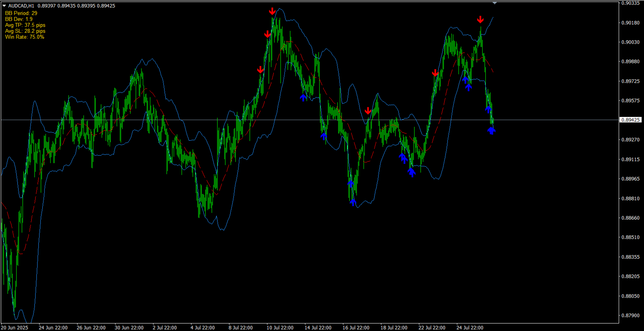Select the last red sell arrow near 24 Jul high

pos(480,19)
